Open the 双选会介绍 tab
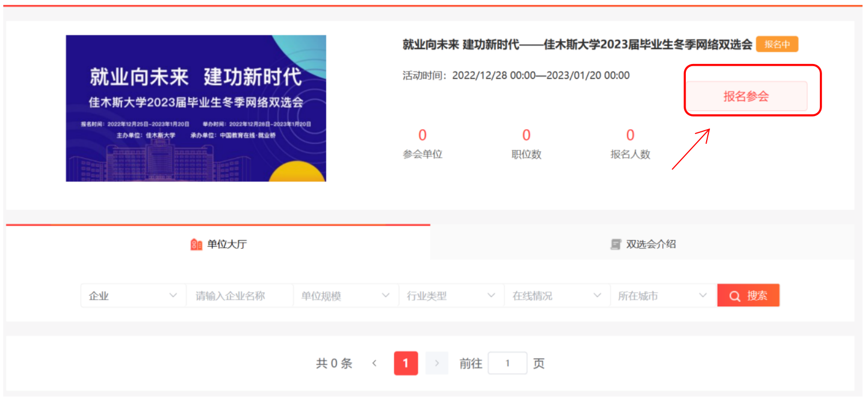This screenshot has height=402, width=868. (643, 244)
